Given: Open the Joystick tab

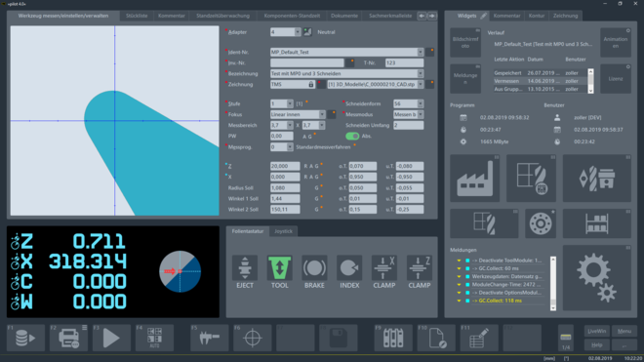Looking at the screenshot, I should tap(283, 231).
